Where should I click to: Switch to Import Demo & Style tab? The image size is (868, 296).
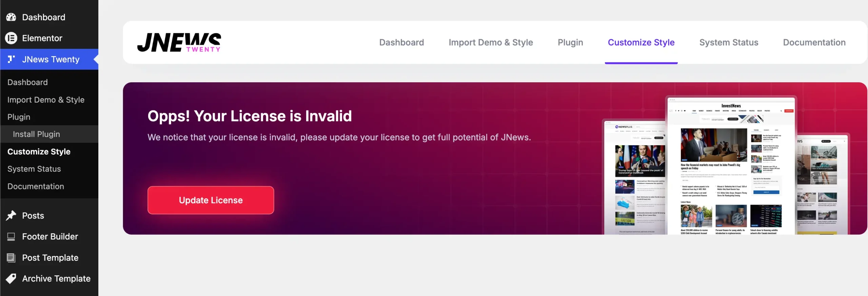tap(491, 43)
